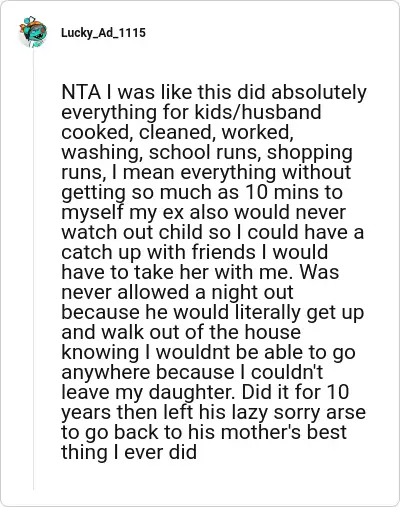Click the line 'cooked, cleaned, worked,'

tap(177, 132)
